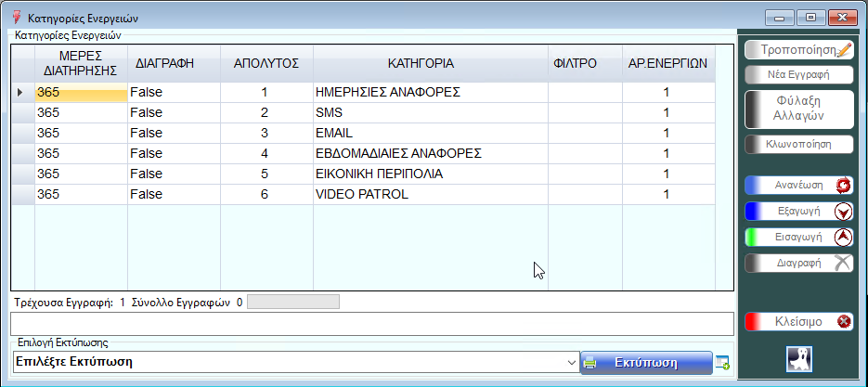Click the ΜΕΡΕΣ ΔΙΑΤΗΡΗΣΗΣ column header
Viewport: 868px width, 387px height.
pos(80,63)
